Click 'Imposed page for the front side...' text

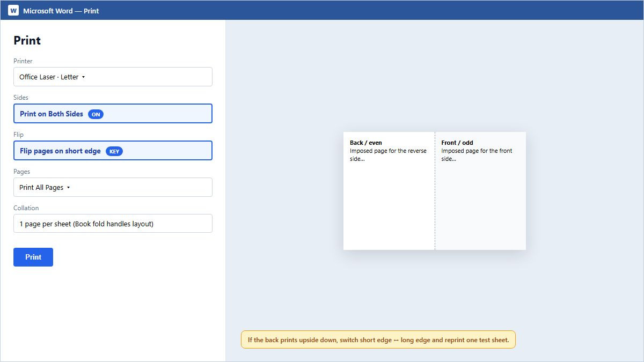[x=477, y=155]
